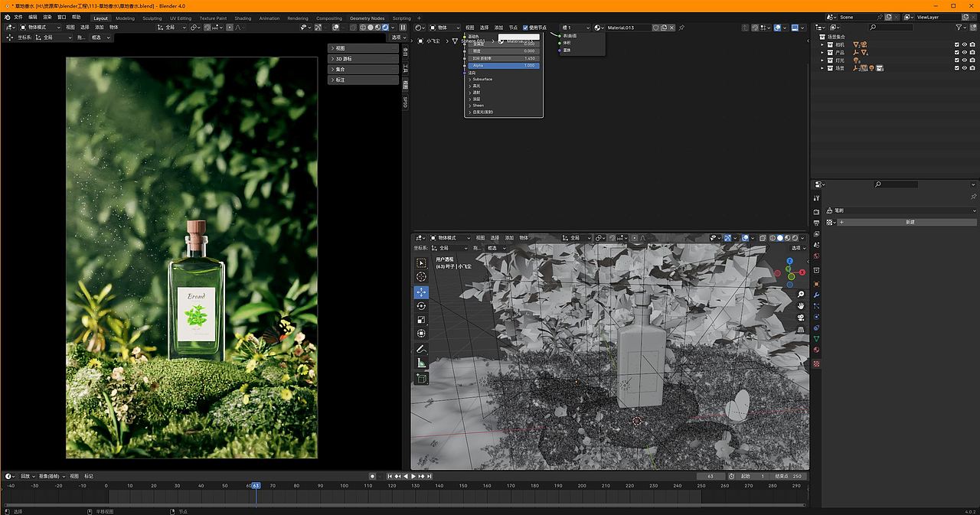Image resolution: width=980 pixels, height=515 pixels.
Task: Click the current frame marker 63 on timeline
Action: [x=256, y=485]
